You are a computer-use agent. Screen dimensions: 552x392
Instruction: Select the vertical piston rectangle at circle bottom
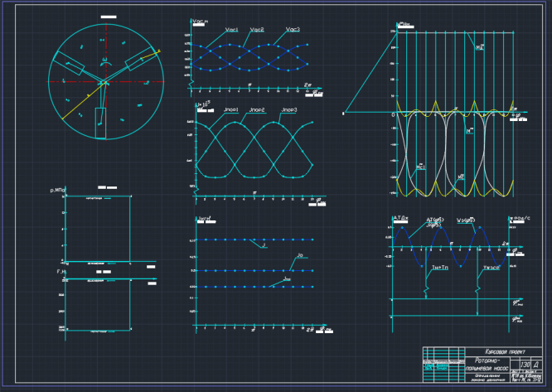[100, 123]
